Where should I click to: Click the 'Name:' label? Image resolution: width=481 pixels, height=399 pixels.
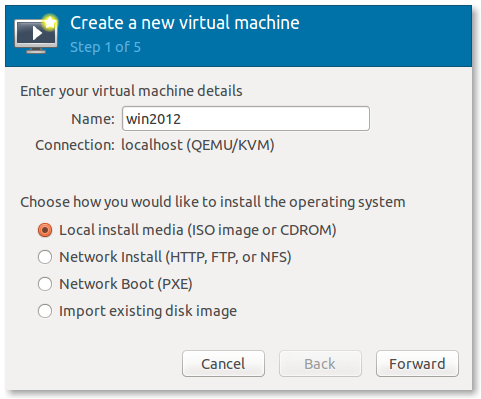(x=93, y=119)
